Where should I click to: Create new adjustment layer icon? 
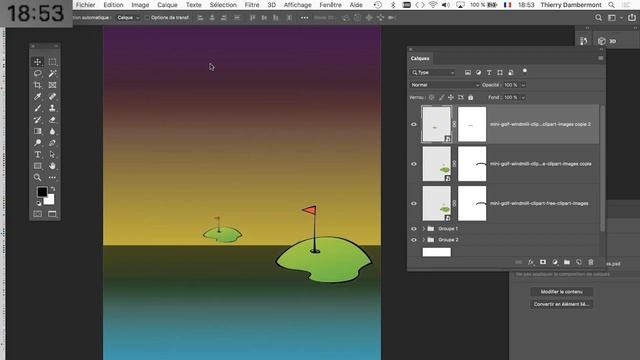tap(555, 262)
